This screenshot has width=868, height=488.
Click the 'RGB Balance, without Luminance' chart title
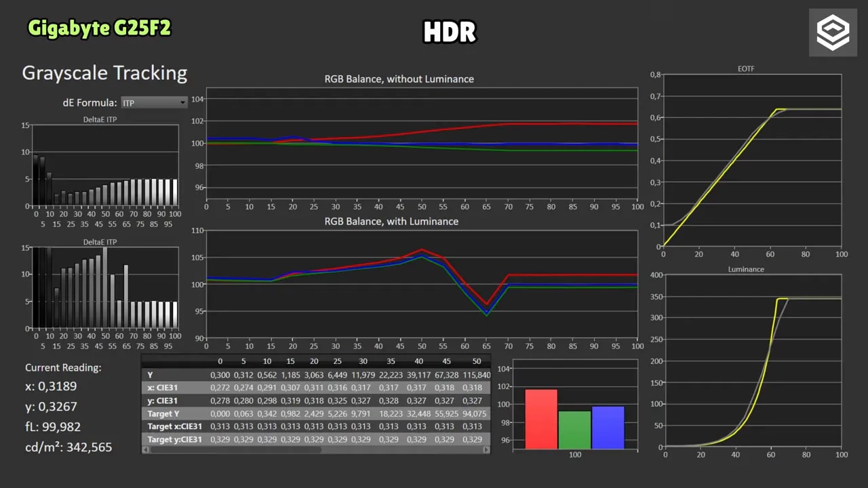pos(399,79)
